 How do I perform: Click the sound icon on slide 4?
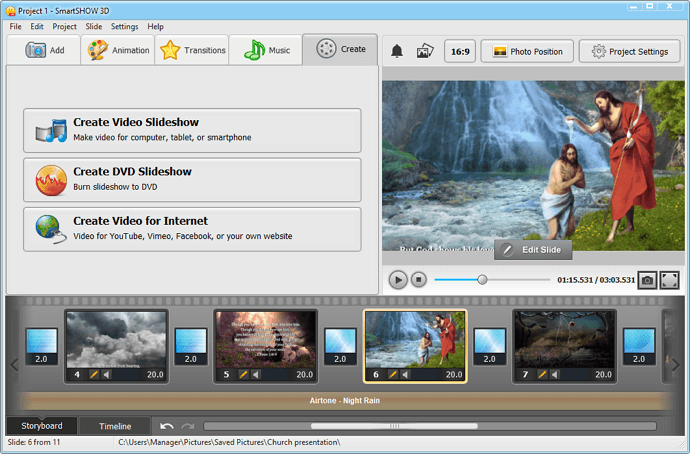click(106, 374)
